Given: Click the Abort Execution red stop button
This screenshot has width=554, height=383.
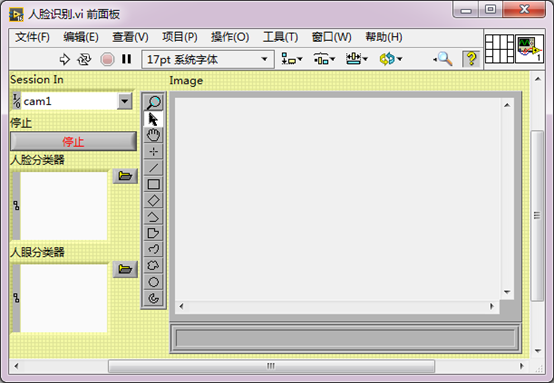Looking at the screenshot, I should pyautogui.click(x=107, y=59).
